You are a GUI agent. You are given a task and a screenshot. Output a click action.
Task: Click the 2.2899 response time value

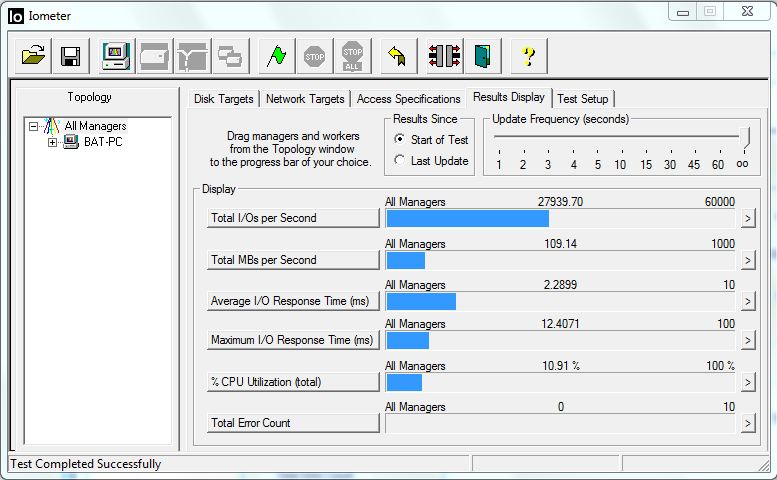(x=560, y=285)
